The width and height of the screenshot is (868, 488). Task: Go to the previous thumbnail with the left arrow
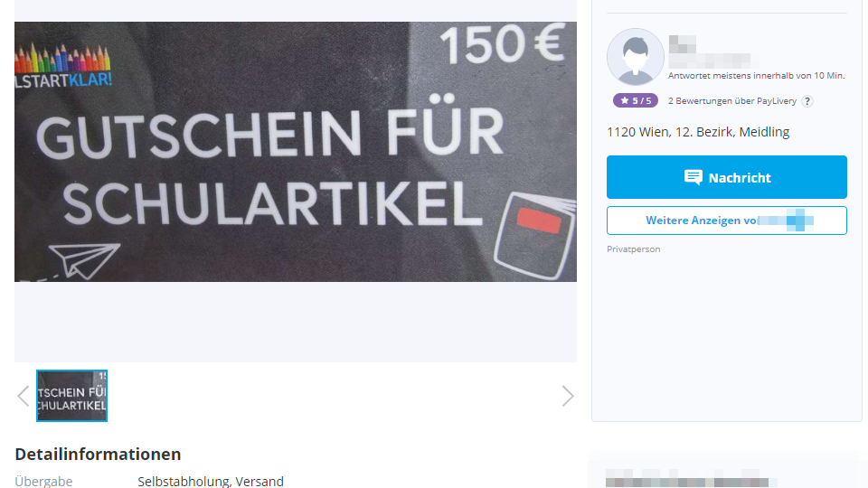(24, 396)
